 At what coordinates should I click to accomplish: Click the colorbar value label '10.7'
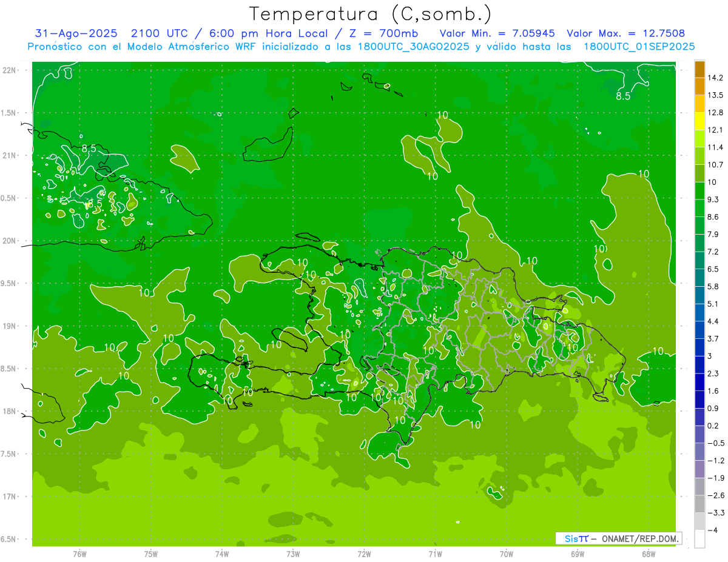click(x=715, y=164)
